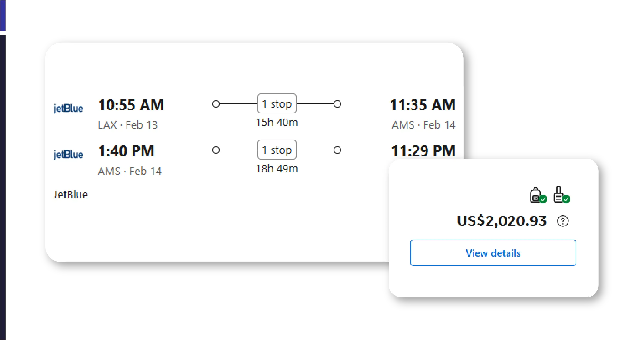The width and height of the screenshot is (644, 340).
Task: Click the 1 stop badge for the LAX departure
Action: click(277, 104)
